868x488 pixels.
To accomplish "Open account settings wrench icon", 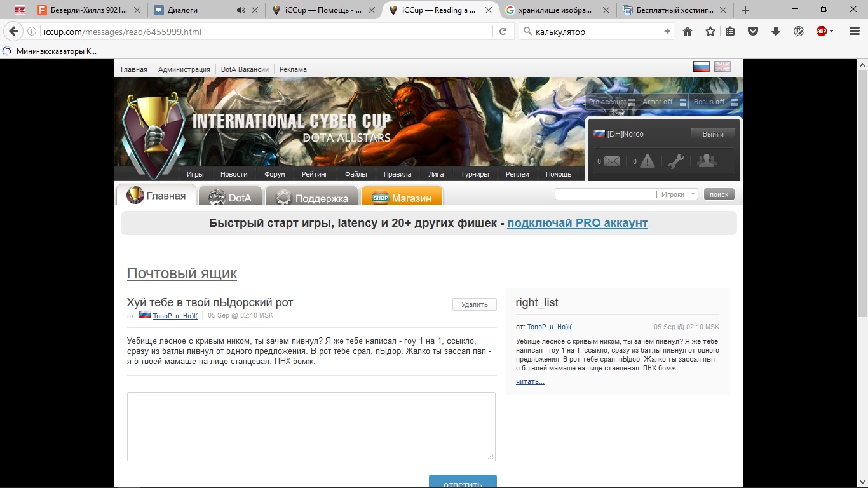I will [675, 161].
